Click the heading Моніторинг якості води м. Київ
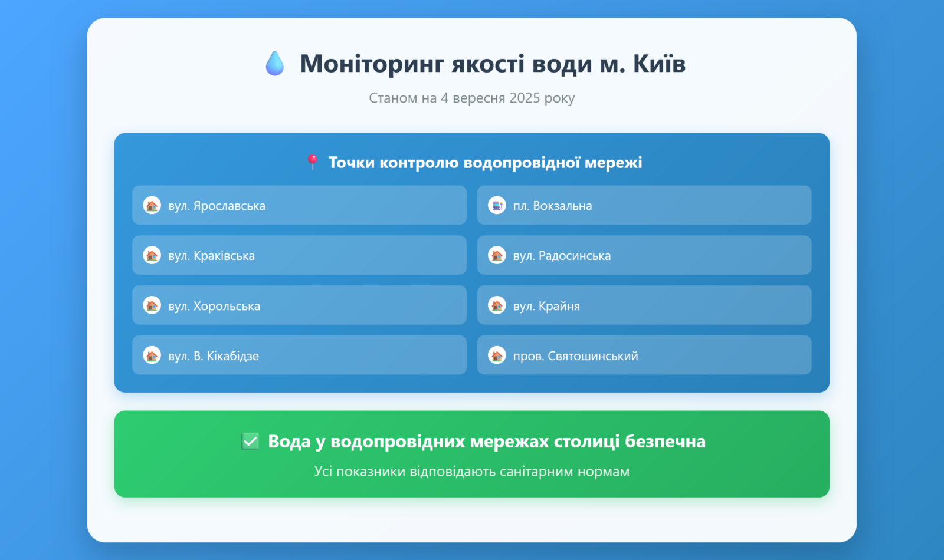The height and width of the screenshot is (560, 944). (x=493, y=64)
